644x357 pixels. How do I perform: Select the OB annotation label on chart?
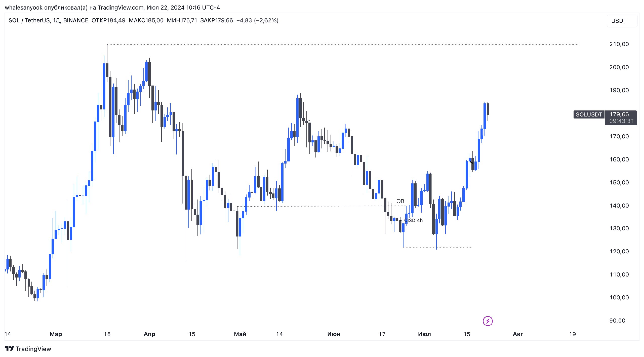click(x=400, y=201)
